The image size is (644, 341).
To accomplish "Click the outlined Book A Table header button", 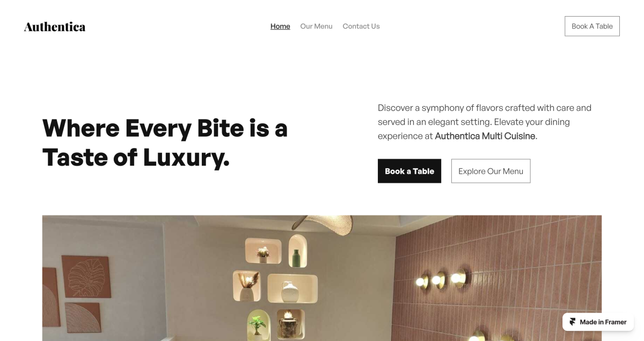I will click(x=592, y=26).
